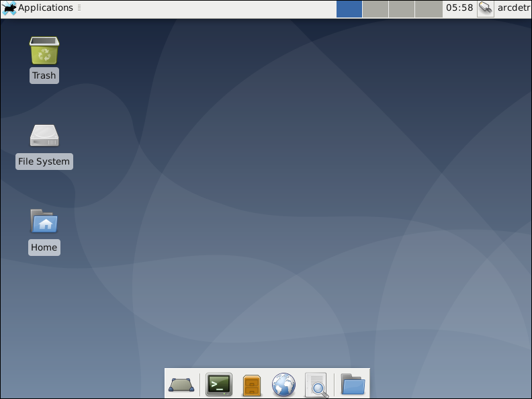This screenshot has height=399, width=532.
Task: Launch the Web Browser globe icon
Action: (x=283, y=385)
